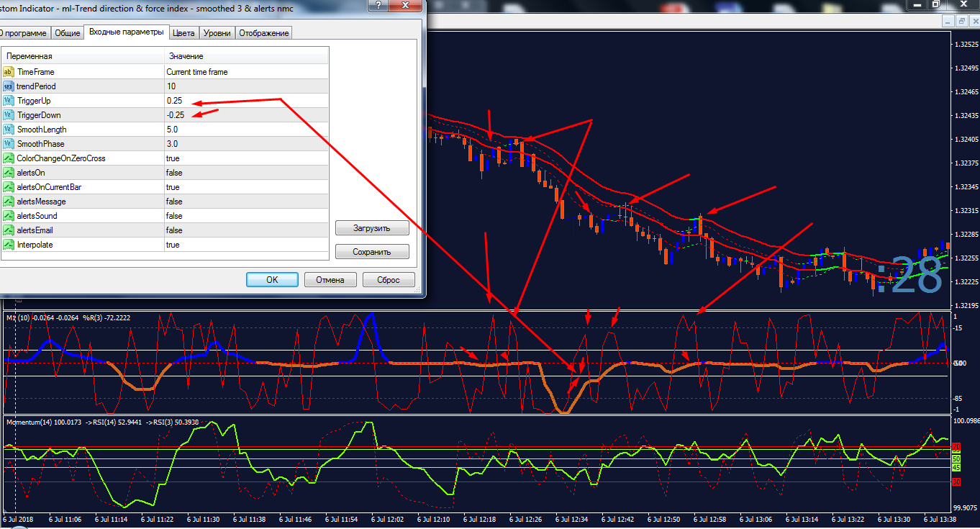Screen dimensions: 980x529
Task: Switch to the Уровни tab
Action: (x=217, y=33)
